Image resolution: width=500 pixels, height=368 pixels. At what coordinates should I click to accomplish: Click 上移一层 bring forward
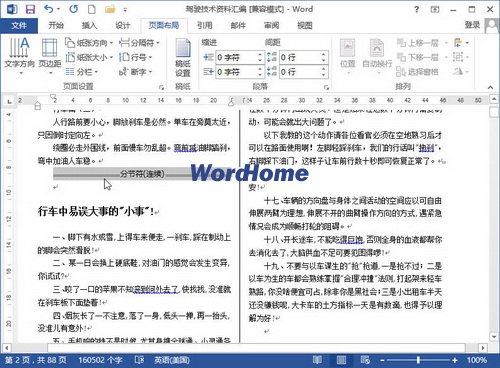coord(422,43)
